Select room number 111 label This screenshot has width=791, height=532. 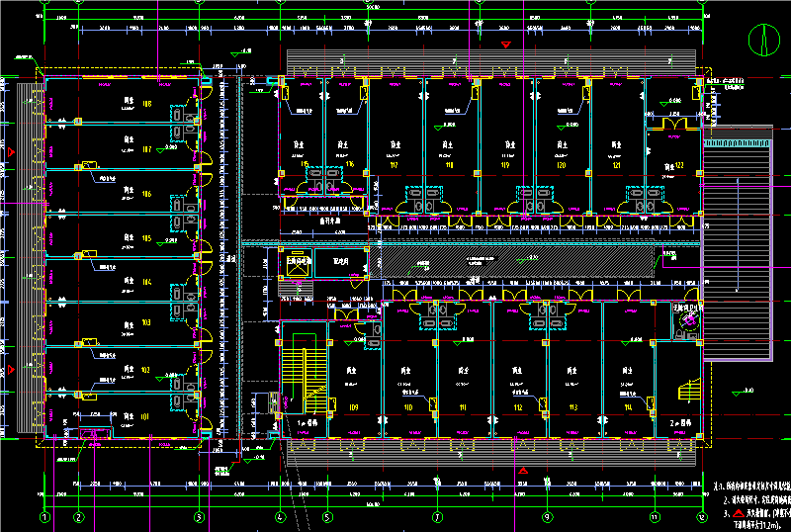[463, 407]
